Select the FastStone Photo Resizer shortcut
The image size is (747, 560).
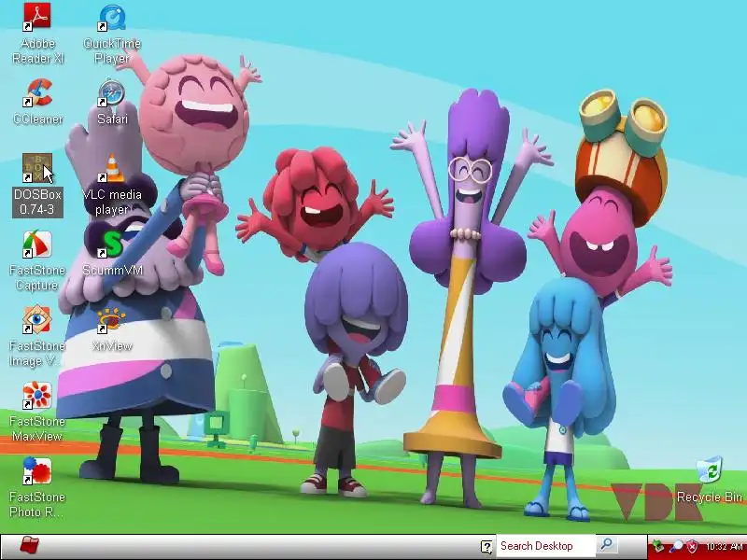(x=37, y=487)
